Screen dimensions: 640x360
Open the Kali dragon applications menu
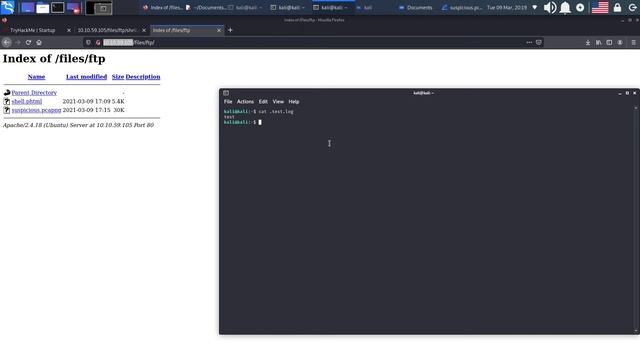click(7, 7)
